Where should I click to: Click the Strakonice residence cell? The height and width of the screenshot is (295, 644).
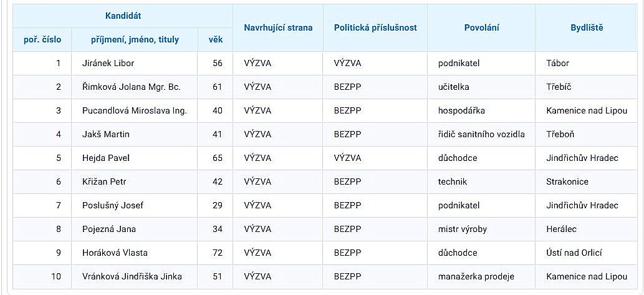coord(567,181)
